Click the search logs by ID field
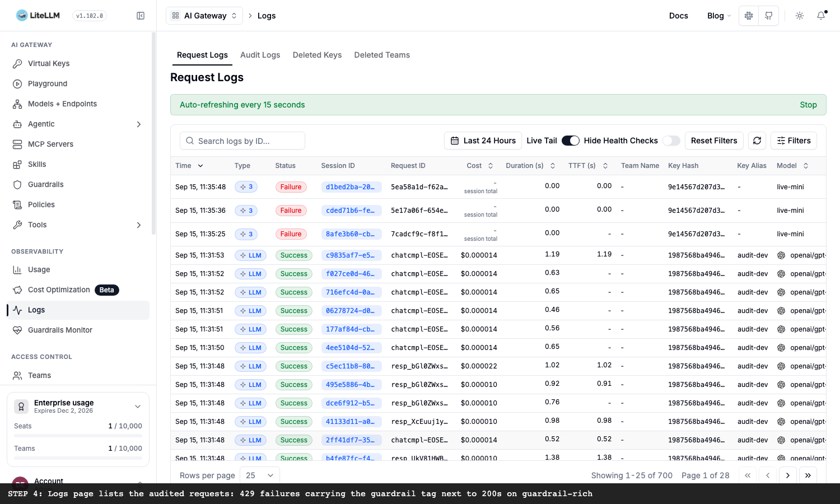The width and height of the screenshot is (840, 504). point(242,141)
